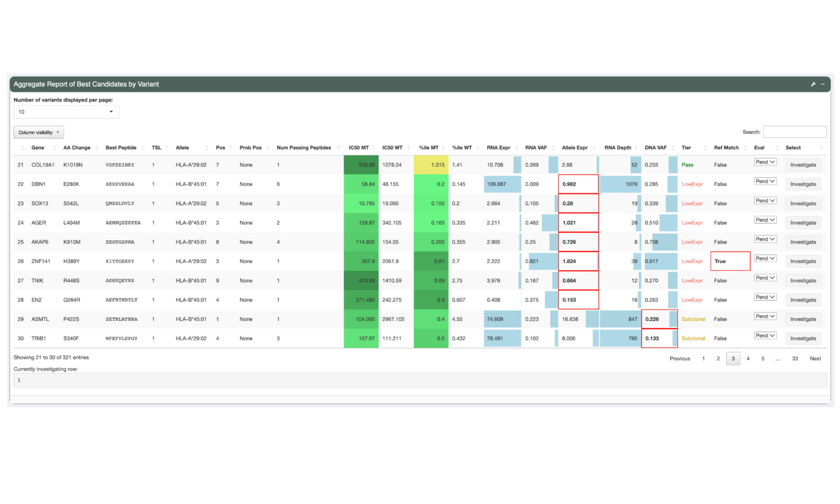This screenshot has width=840, height=504.
Task: Click the True Ref Match cell
Action: [x=730, y=261]
